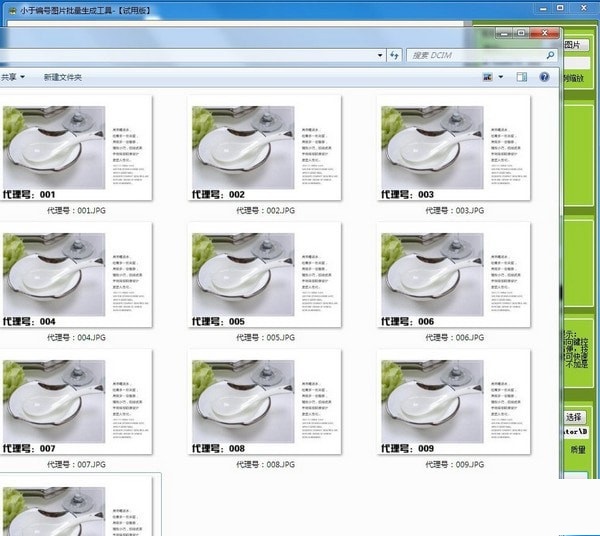Click the refresh icon next to address bar
Screen dimensions: 600x536
[394, 55]
